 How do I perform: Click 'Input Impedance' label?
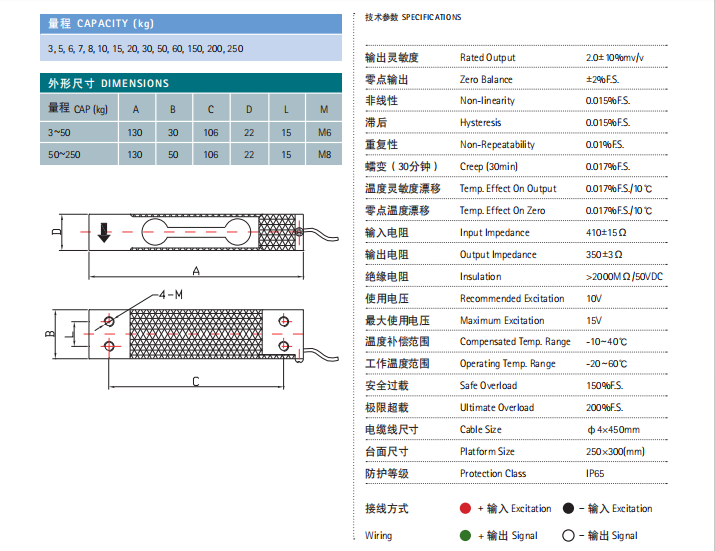click(495, 233)
